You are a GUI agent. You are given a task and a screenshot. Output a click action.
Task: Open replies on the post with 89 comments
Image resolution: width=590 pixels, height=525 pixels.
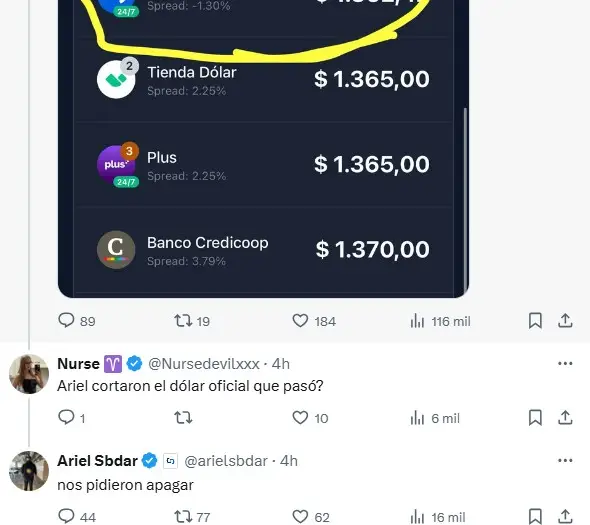[76, 321]
